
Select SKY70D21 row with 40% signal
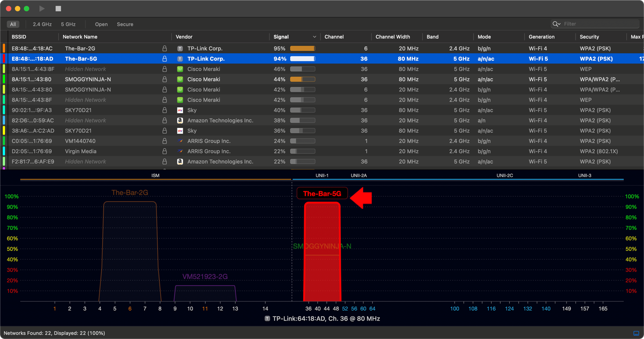coord(322,110)
